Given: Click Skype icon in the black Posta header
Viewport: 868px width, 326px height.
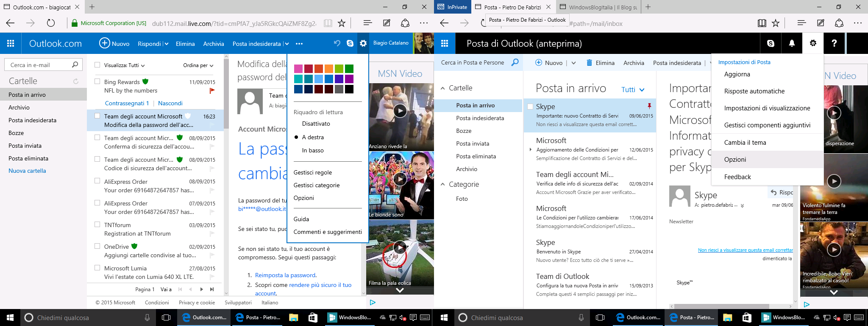Looking at the screenshot, I should pyautogui.click(x=771, y=43).
